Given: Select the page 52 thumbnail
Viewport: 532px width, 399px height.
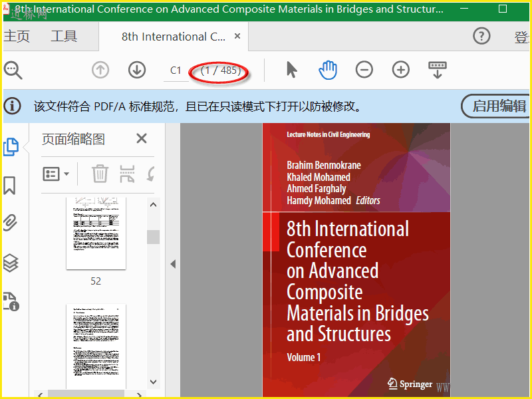Looking at the screenshot, I should pyautogui.click(x=96, y=233).
